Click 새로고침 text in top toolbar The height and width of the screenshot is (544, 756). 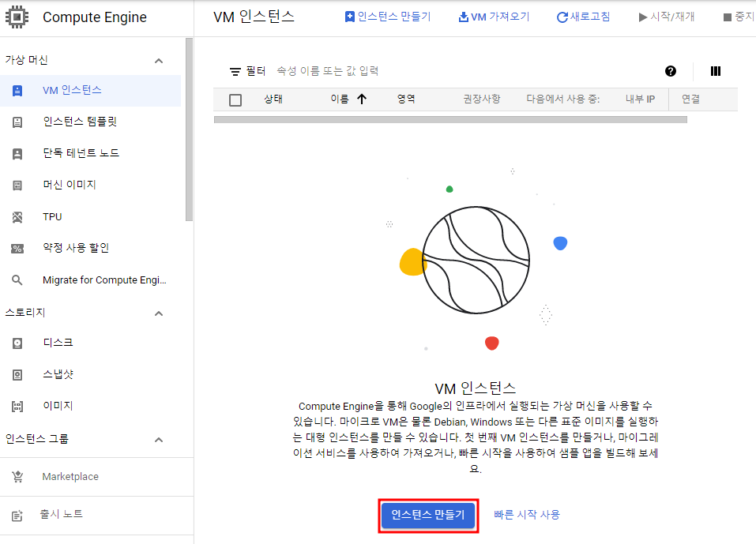click(590, 17)
